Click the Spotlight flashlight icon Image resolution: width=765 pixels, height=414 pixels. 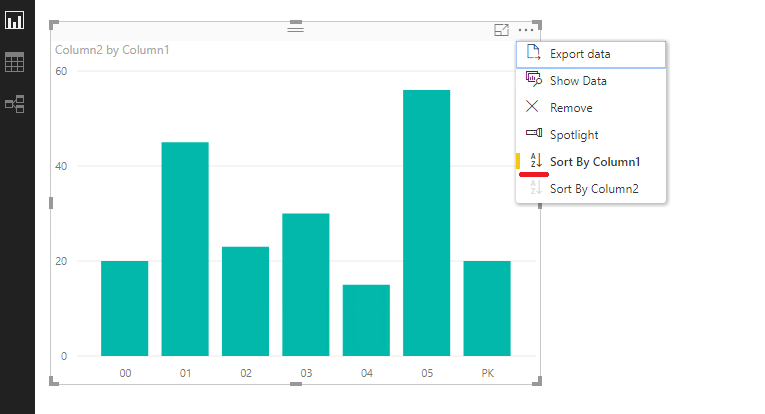coord(534,133)
